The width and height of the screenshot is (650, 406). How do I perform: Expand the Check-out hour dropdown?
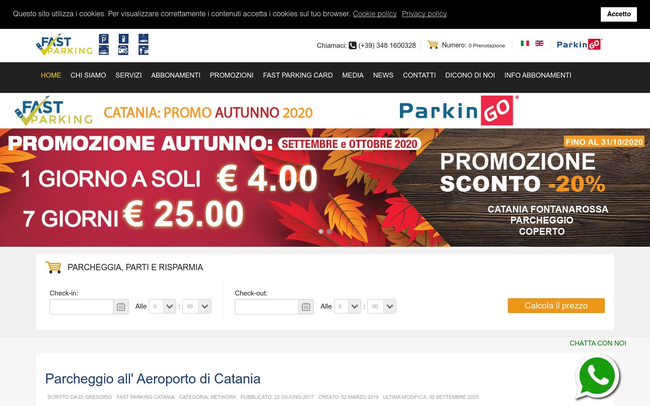[x=347, y=306]
